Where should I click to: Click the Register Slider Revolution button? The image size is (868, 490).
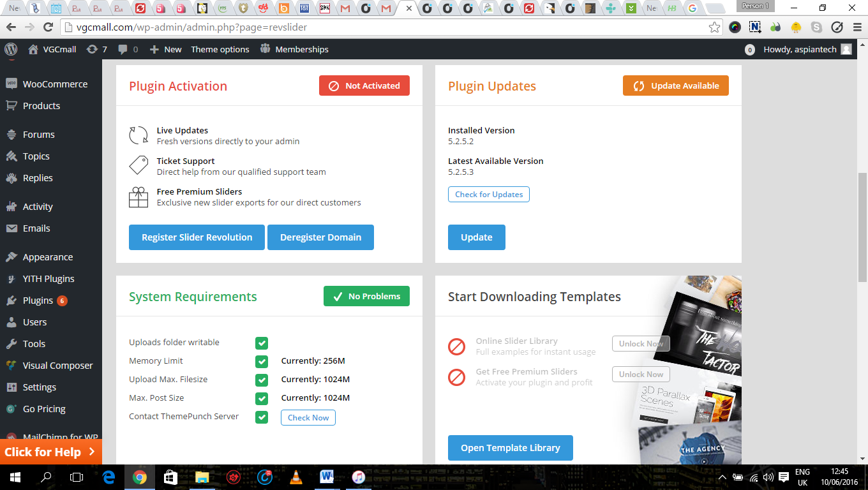point(197,237)
